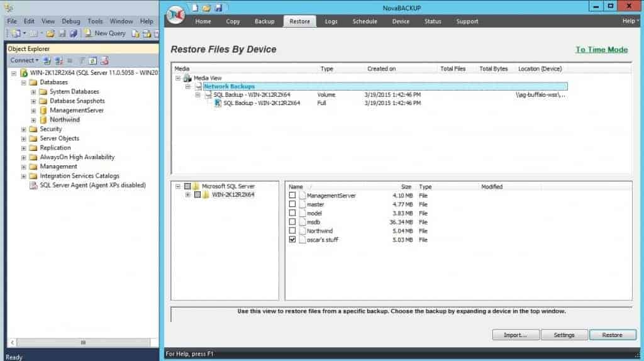Select the Replication folder in Object Explorer
The image size is (644, 361).
(55, 148)
